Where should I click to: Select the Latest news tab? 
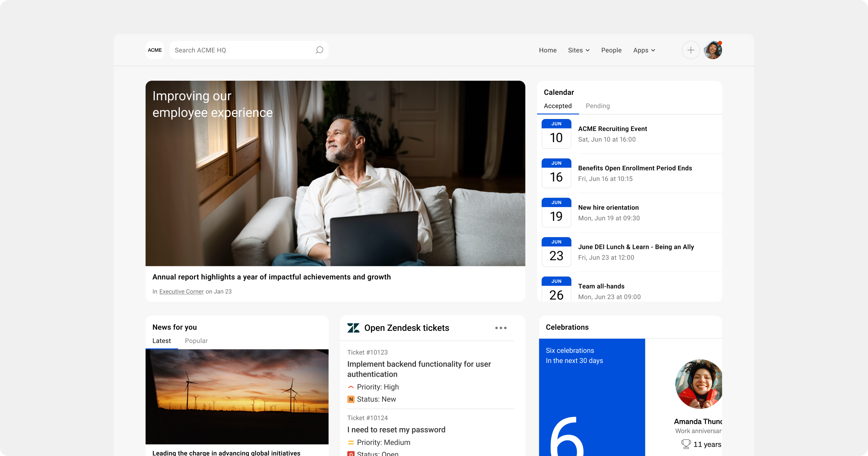coord(162,341)
